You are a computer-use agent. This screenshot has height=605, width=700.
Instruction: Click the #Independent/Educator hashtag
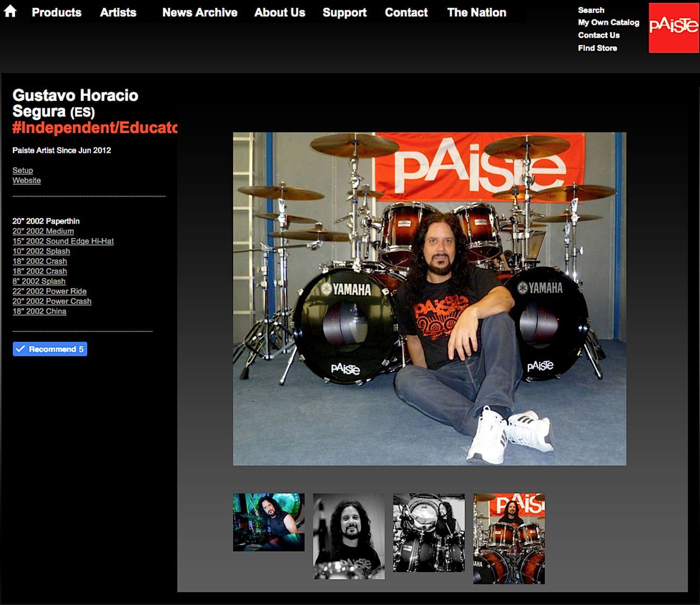point(95,128)
